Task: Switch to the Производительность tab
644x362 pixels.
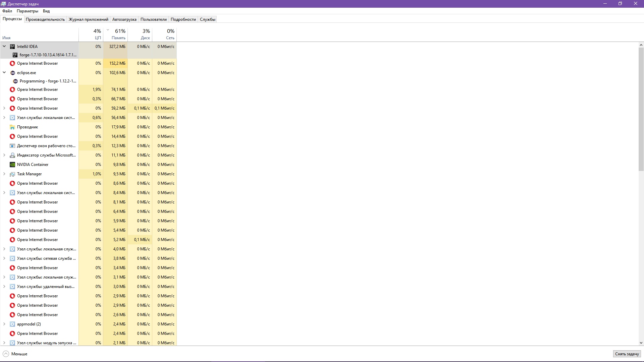Action: 45,19
